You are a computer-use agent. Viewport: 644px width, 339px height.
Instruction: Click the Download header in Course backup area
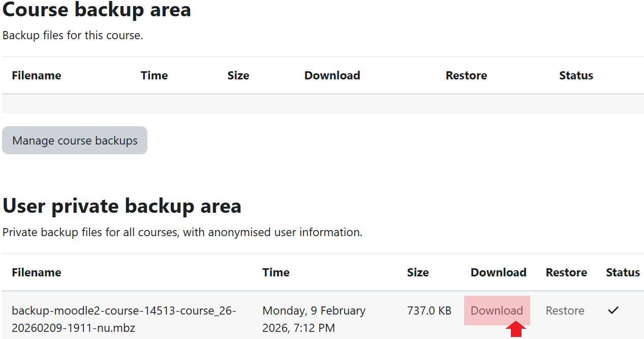332,75
